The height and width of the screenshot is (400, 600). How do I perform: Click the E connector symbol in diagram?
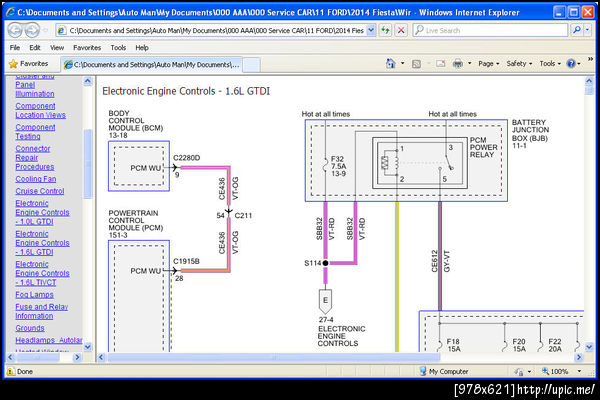(325, 301)
